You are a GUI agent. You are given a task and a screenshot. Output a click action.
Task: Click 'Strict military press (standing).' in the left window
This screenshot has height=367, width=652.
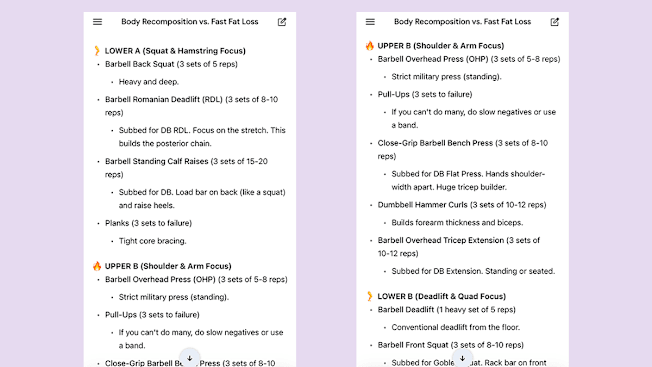174,297
